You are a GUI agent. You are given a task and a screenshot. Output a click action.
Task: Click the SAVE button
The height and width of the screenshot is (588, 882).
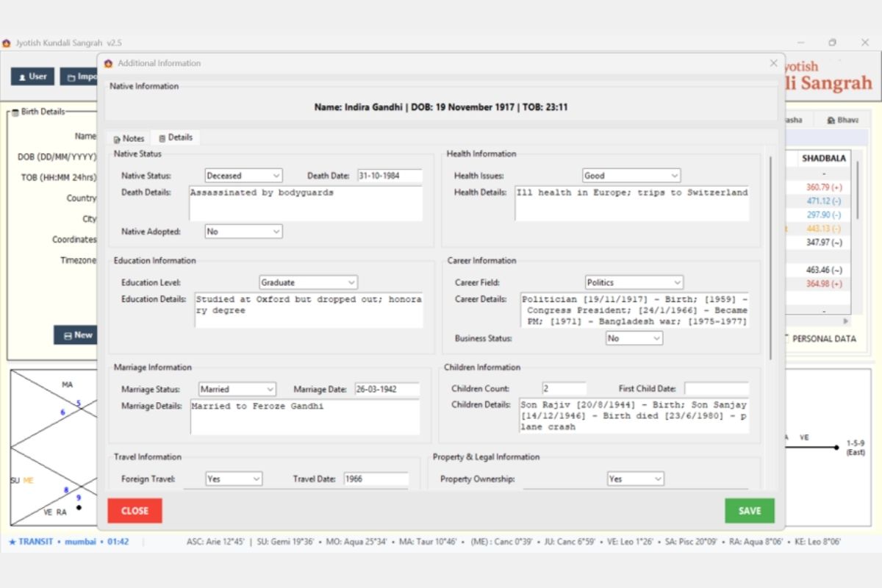pyautogui.click(x=750, y=511)
